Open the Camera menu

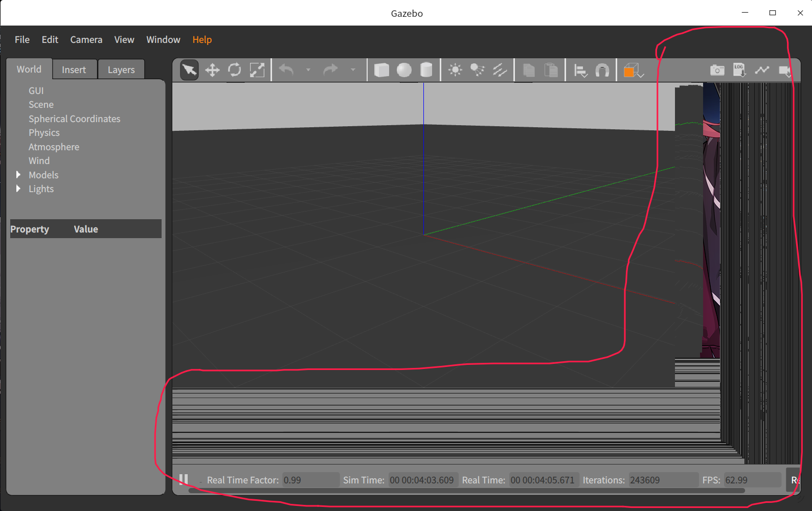click(86, 39)
